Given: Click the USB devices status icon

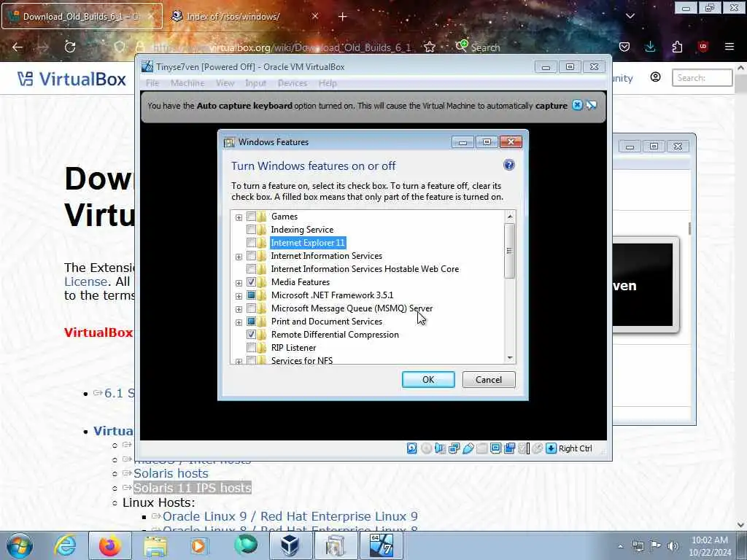Looking at the screenshot, I should click(x=468, y=448).
